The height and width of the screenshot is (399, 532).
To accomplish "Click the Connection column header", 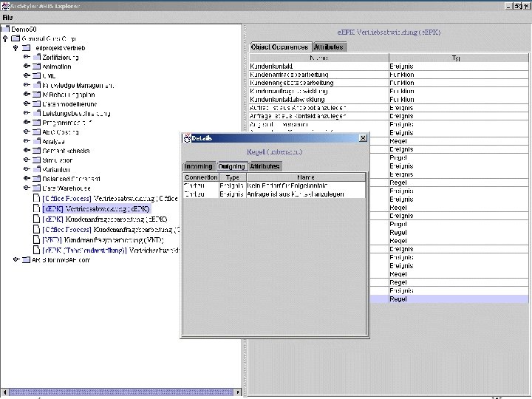I will click(201, 177).
